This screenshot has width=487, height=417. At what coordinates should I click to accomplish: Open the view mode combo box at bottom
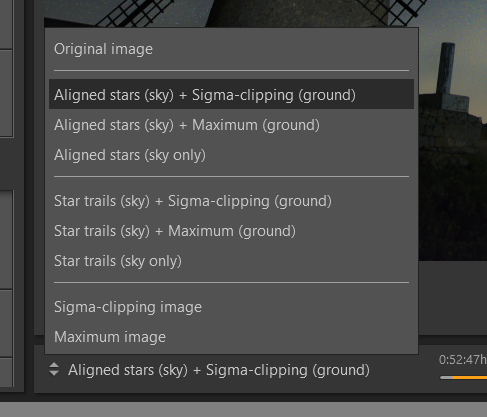click(209, 370)
